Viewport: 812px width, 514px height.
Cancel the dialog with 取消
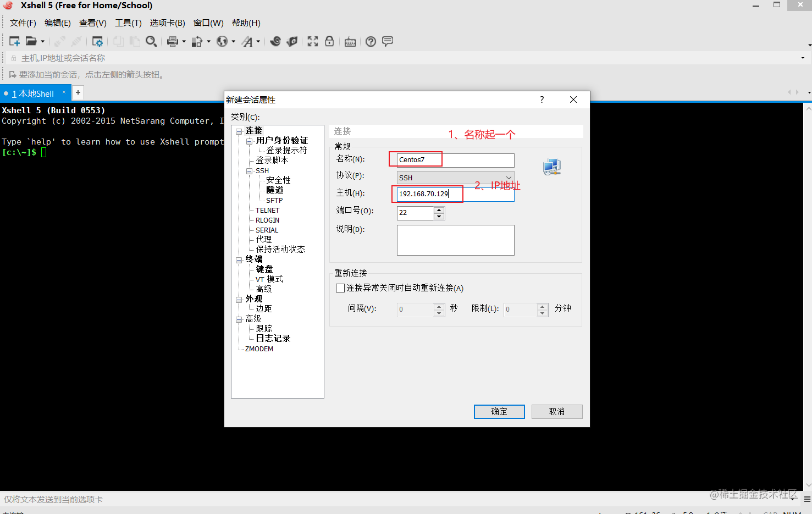(x=557, y=412)
